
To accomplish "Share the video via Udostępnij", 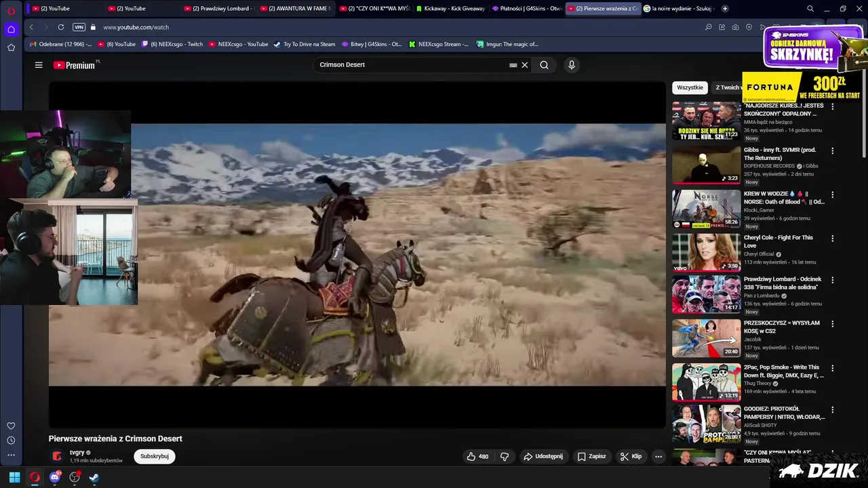I will (542, 456).
